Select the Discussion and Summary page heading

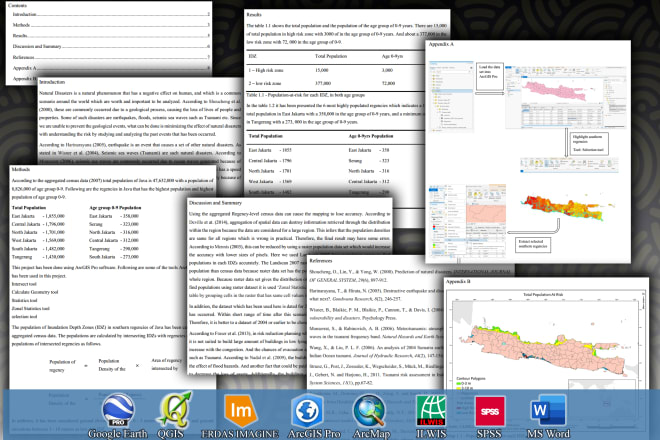coord(215,203)
